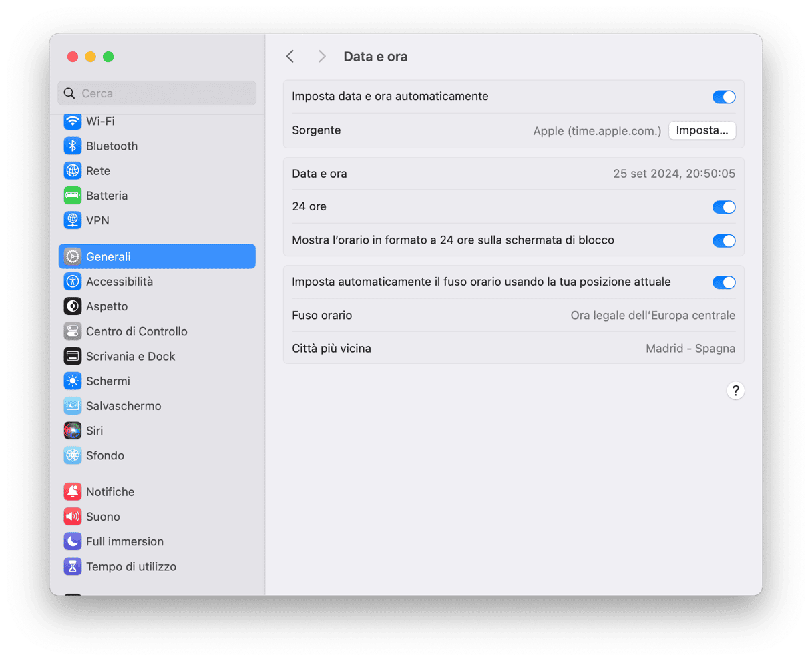
Task: Select Schermi label in sidebar
Action: click(x=108, y=381)
